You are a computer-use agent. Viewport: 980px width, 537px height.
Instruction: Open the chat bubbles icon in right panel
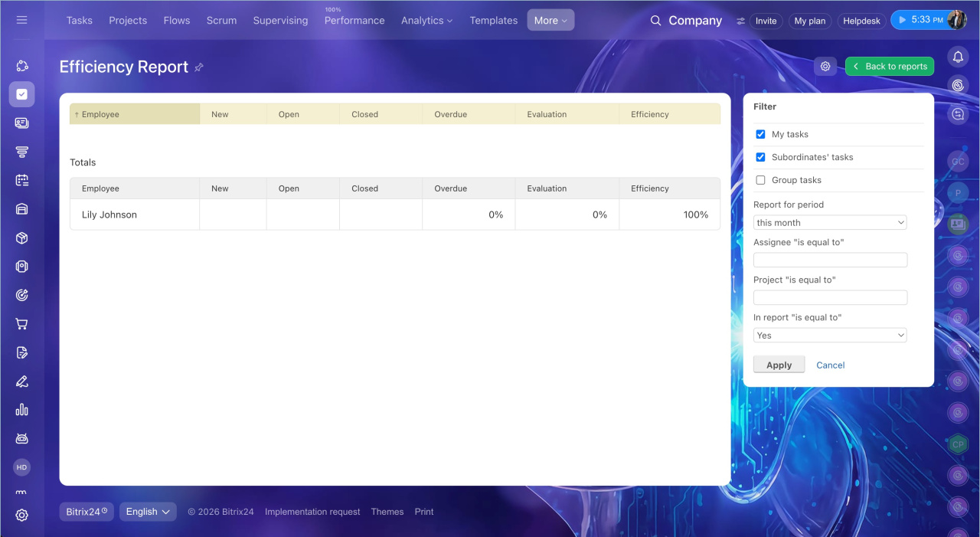[958, 114]
